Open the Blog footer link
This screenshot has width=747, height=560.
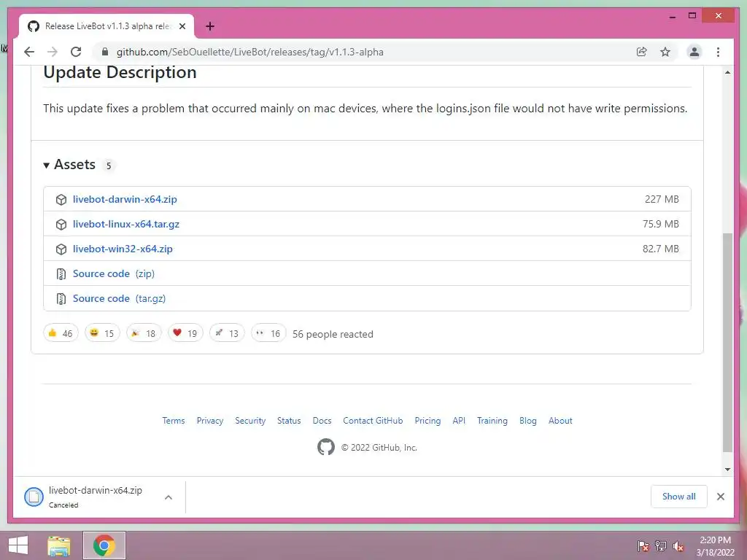[x=528, y=421]
